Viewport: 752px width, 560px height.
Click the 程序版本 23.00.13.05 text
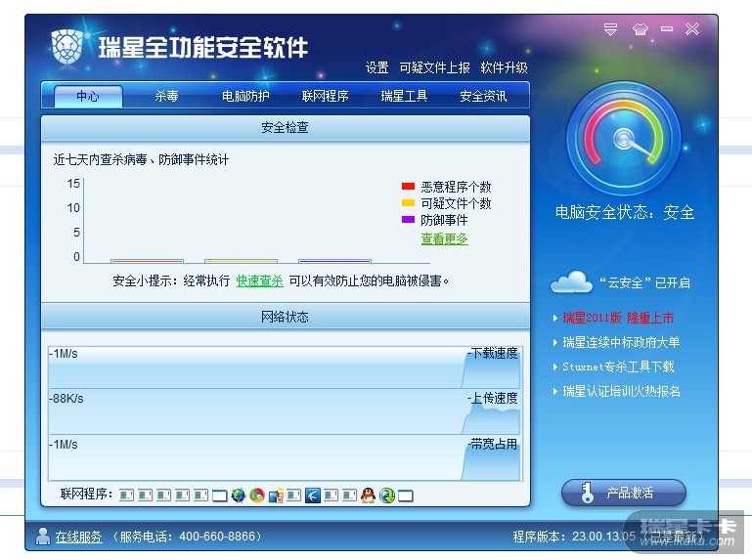click(574, 536)
